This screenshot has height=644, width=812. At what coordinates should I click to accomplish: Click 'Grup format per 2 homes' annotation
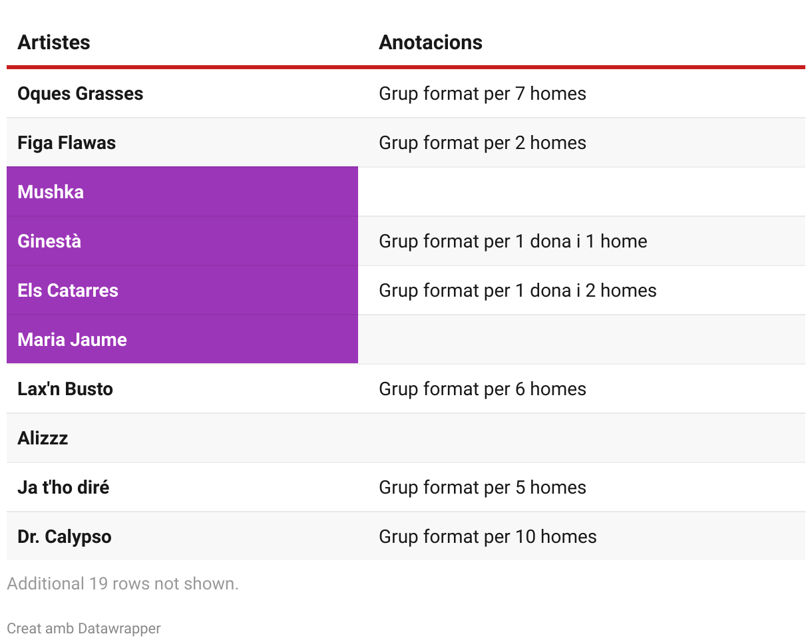pyautogui.click(x=483, y=143)
